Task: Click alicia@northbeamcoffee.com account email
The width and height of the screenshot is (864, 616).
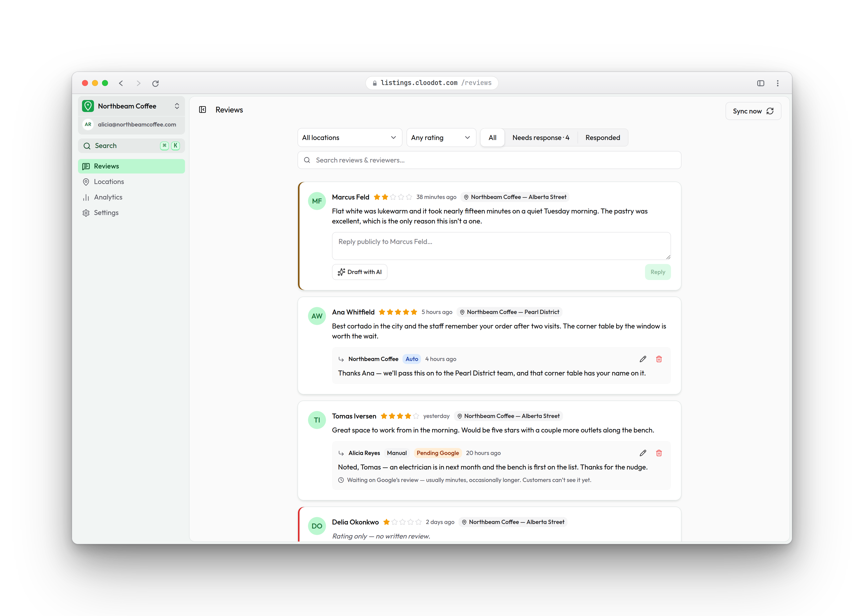Action: coord(137,124)
